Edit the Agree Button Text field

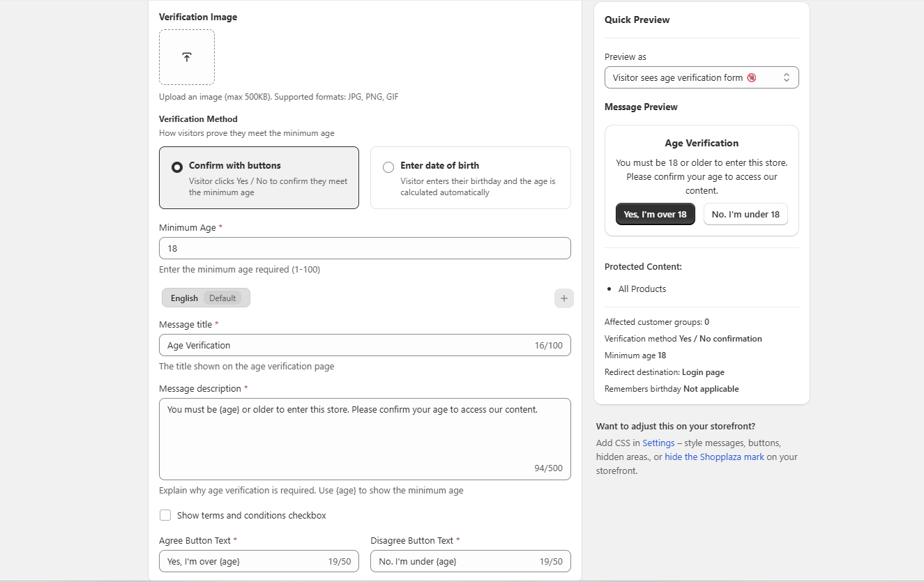coord(259,561)
